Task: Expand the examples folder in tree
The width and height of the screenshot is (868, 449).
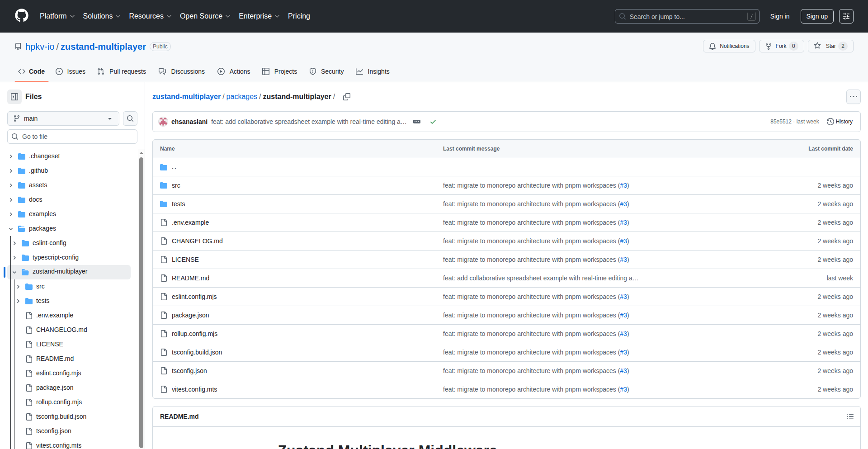Action: point(11,214)
